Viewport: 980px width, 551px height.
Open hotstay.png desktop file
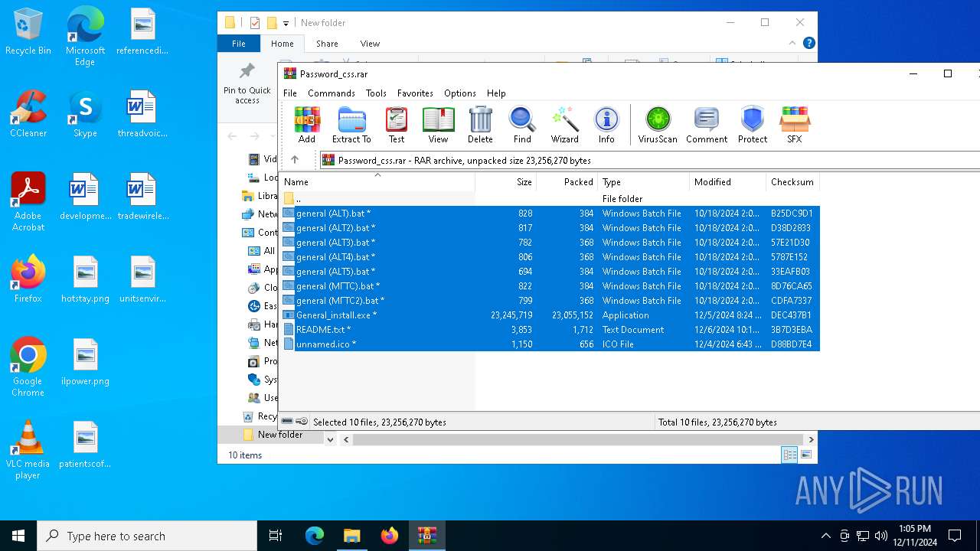click(85, 280)
